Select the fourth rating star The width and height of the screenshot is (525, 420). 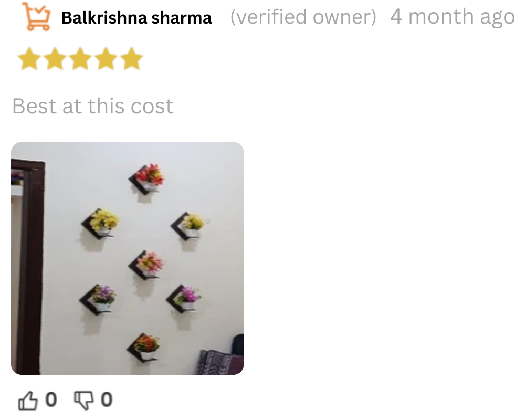[106, 59]
